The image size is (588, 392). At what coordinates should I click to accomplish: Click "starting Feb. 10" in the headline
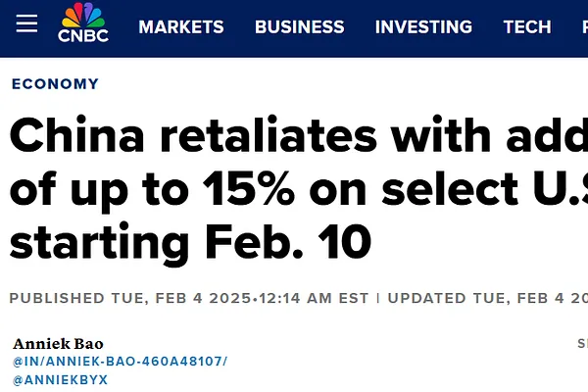click(191, 240)
